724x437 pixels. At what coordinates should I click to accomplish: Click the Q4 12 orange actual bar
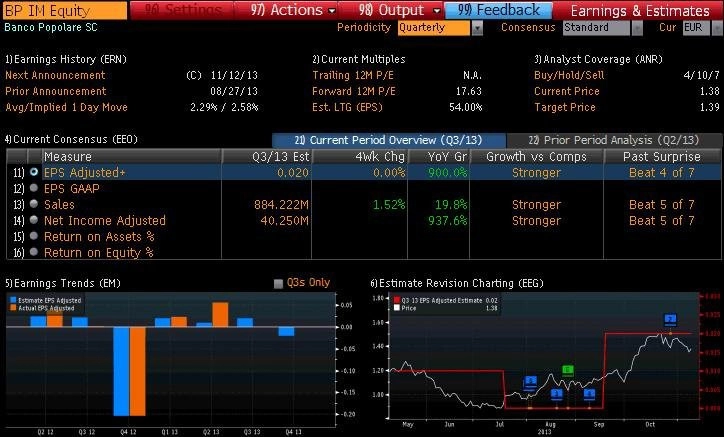(138, 371)
